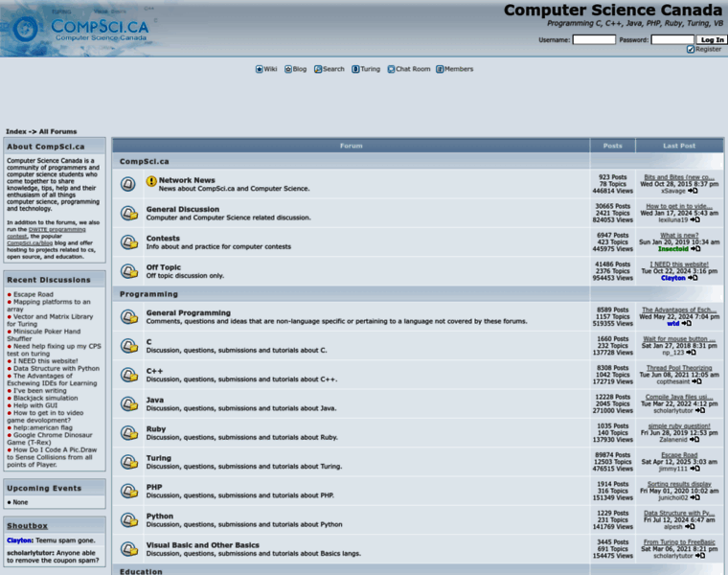Click the Network News forum folder icon

(x=128, y=184)
